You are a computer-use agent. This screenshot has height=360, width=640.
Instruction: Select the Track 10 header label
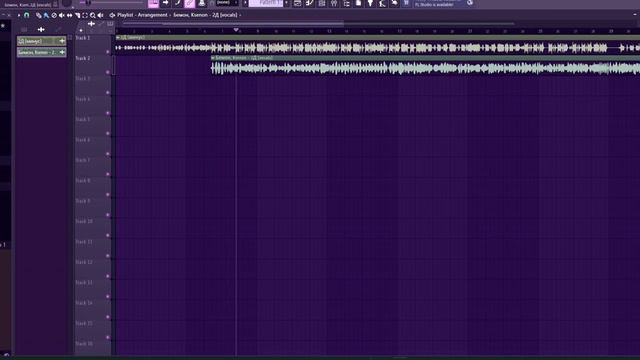pyautogui.click(x=84, y=222)
